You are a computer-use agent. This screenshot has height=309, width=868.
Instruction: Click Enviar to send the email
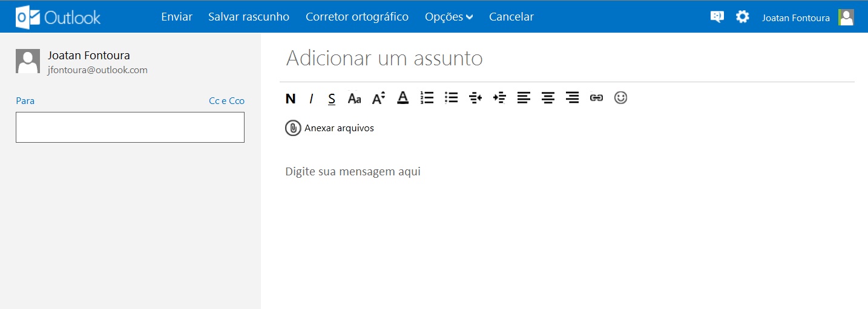point(177,17)
